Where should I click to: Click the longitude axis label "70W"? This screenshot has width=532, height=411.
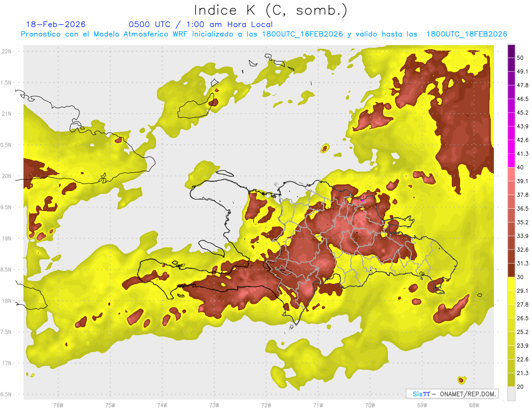click(x=370, y=405)
